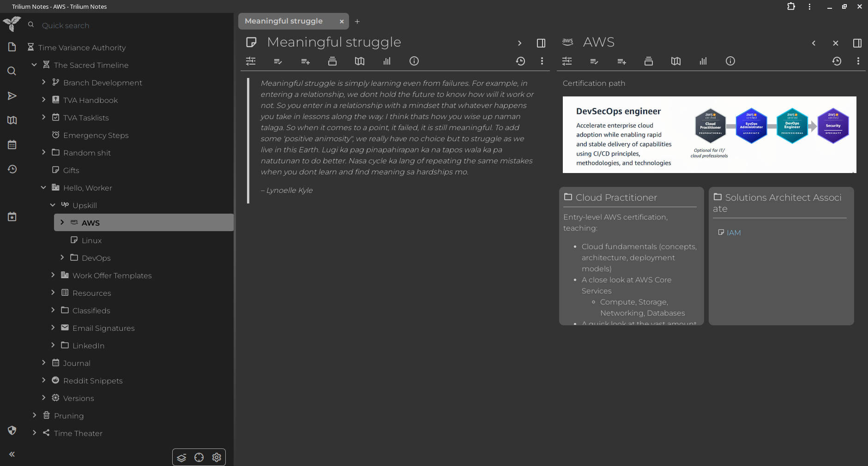Expand TVA Handbook tree node
This screenshot has height=466, width=868.
[43, 100]
